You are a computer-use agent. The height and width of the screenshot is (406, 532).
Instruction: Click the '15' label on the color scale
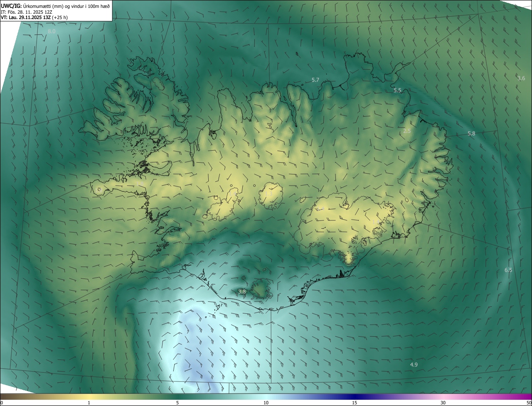[355, 403]
